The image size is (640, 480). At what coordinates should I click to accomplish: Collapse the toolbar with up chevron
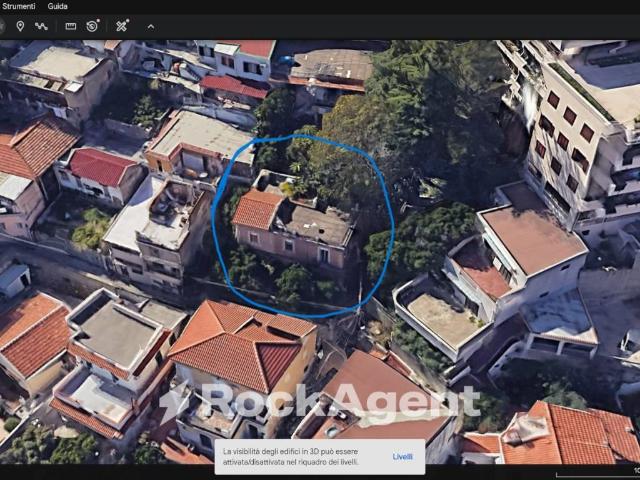(x=151, y=26)
